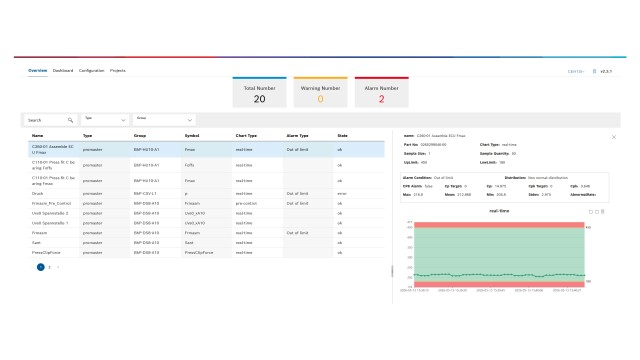The image size is (640, 360).
Task: Open the Projects tab
Action: coord(118,71)
